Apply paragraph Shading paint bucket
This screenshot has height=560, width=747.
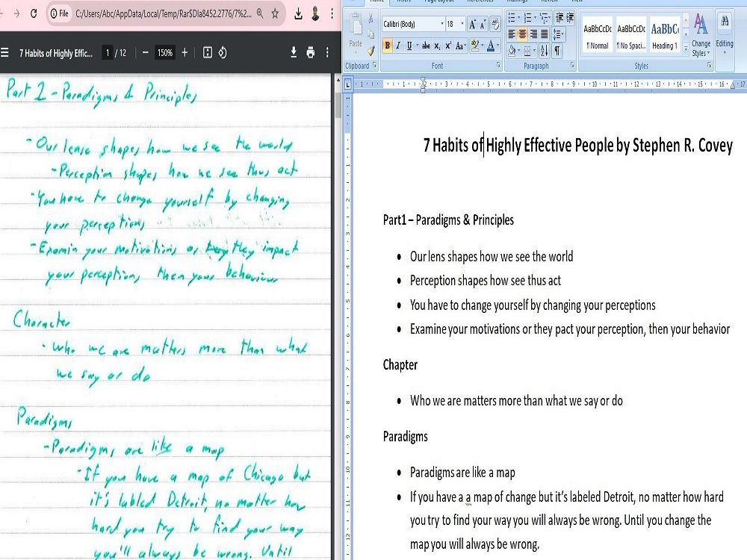point(512,50)
